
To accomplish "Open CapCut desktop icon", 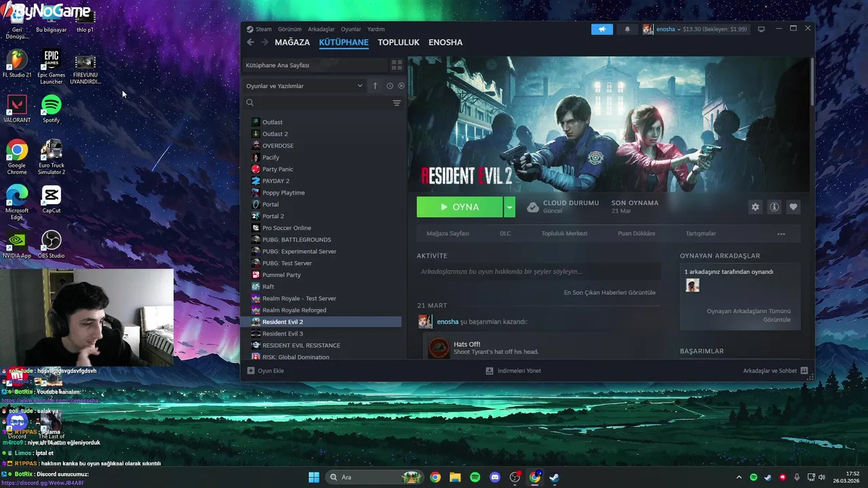I will (x=52, y=199).
